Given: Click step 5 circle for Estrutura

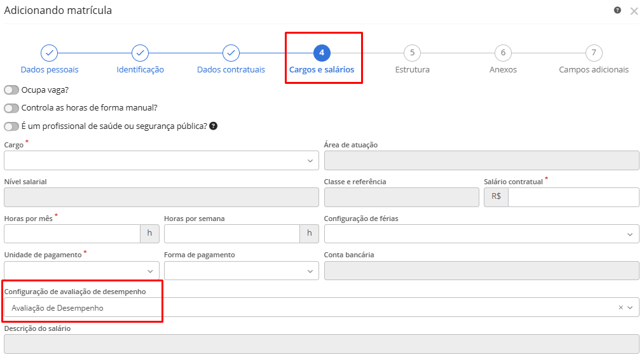Looking at the screenshot, I should 412,53.
